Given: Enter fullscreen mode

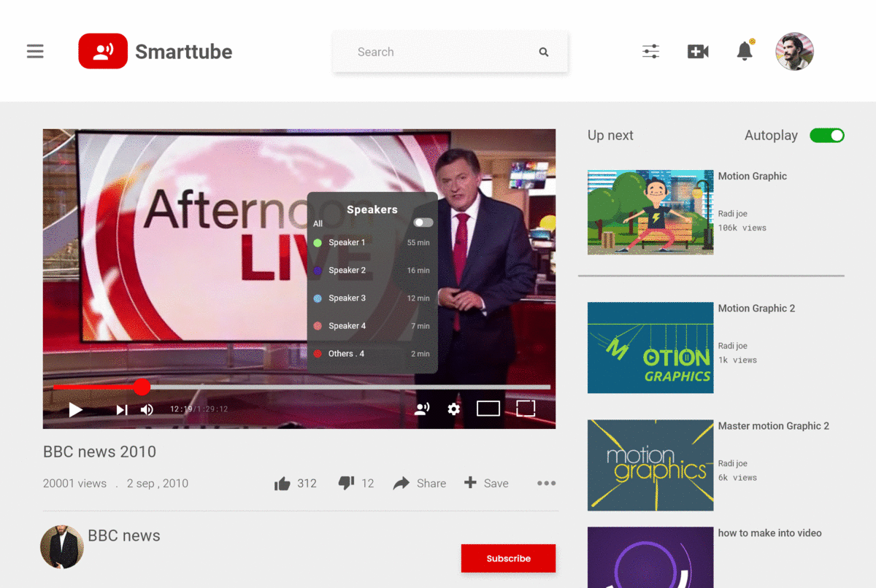Looking at the screenshot, I should point(526,409).
